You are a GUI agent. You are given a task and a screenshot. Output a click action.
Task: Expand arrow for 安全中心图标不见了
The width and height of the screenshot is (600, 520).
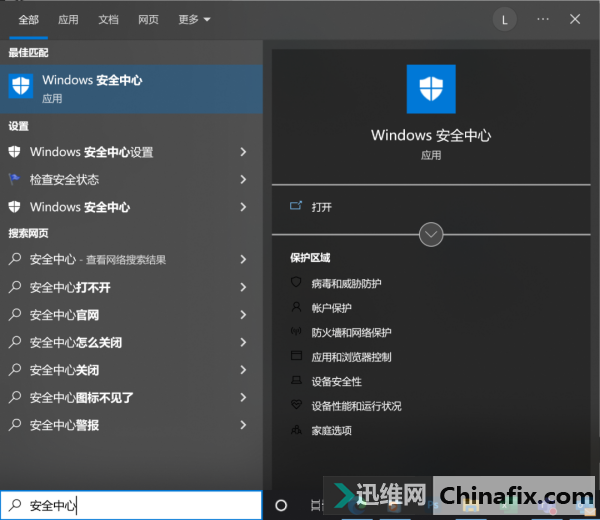243,397
